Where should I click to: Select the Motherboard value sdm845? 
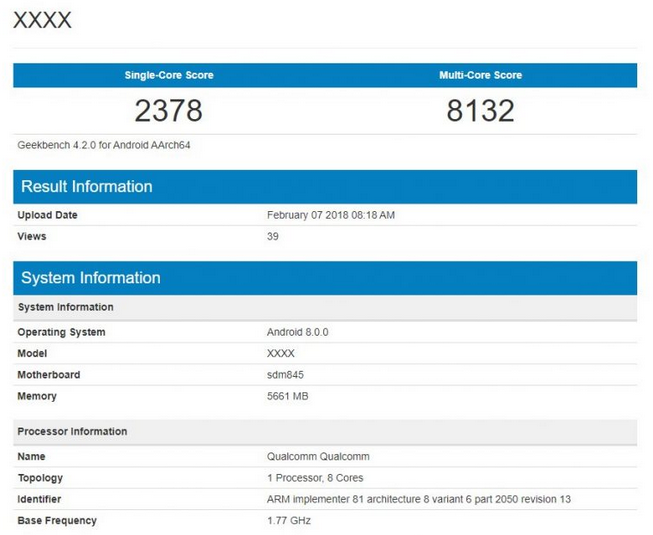click(285, 375)
